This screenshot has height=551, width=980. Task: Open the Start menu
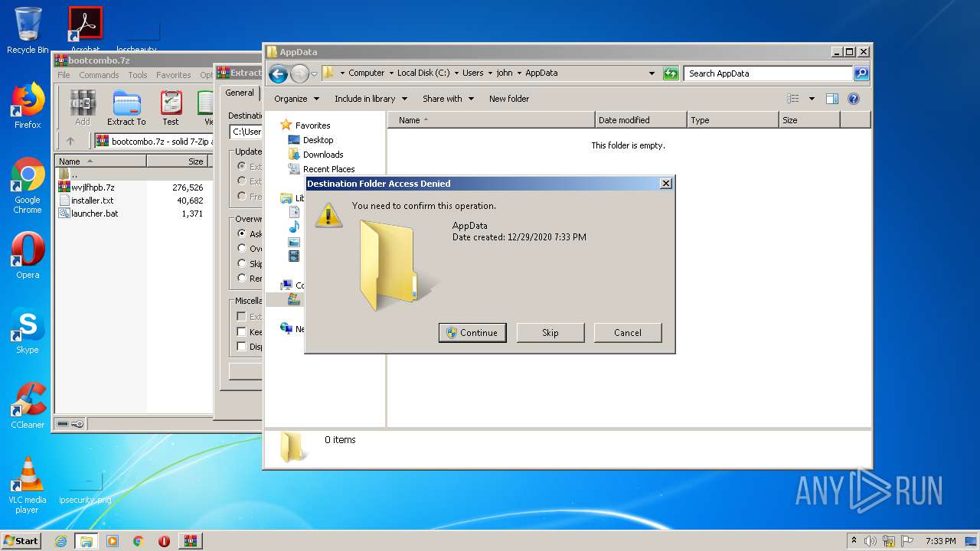click(21, 540)
